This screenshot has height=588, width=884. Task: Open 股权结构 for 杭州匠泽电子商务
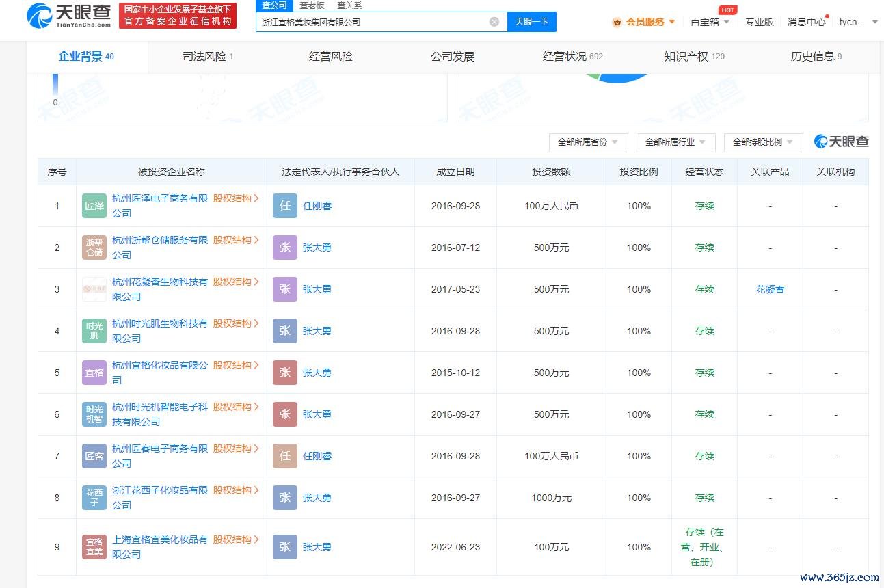[x=236, y=198]
